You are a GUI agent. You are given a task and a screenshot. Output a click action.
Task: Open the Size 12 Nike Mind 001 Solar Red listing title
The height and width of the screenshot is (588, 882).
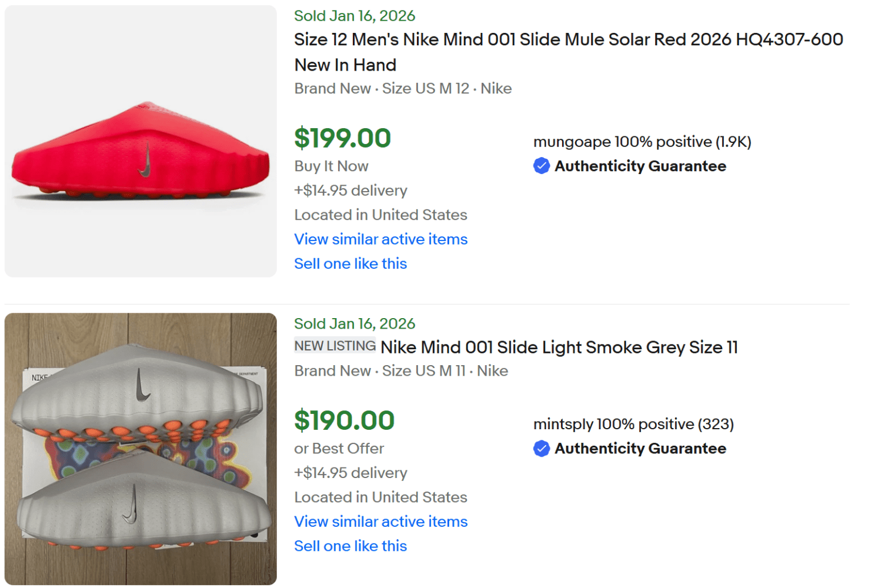click(x=568, y=39)
